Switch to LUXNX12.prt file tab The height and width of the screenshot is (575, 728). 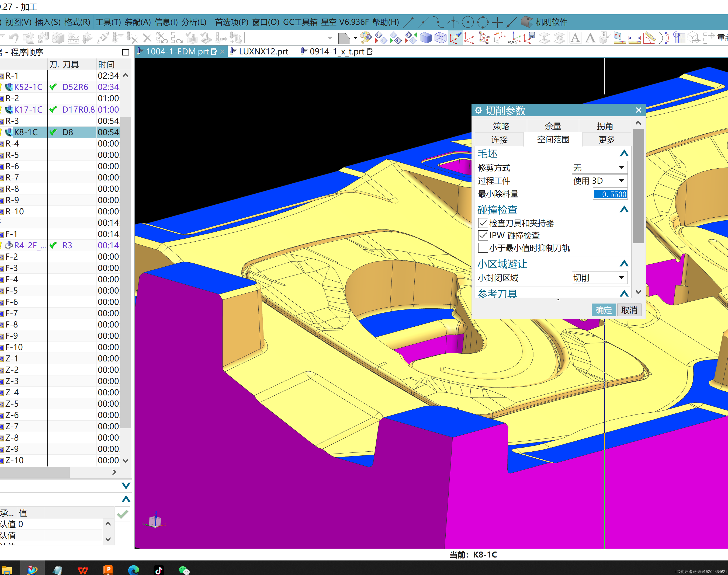pos(260,51)
